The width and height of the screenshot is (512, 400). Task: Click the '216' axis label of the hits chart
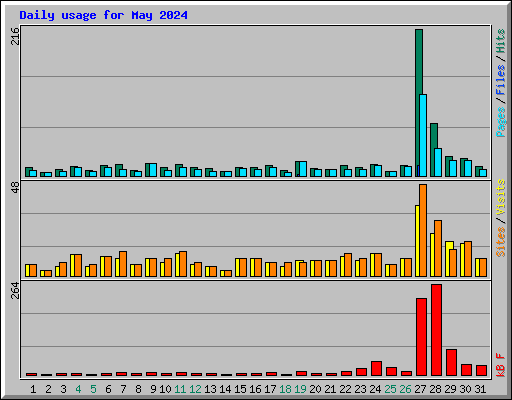(15, 36)
